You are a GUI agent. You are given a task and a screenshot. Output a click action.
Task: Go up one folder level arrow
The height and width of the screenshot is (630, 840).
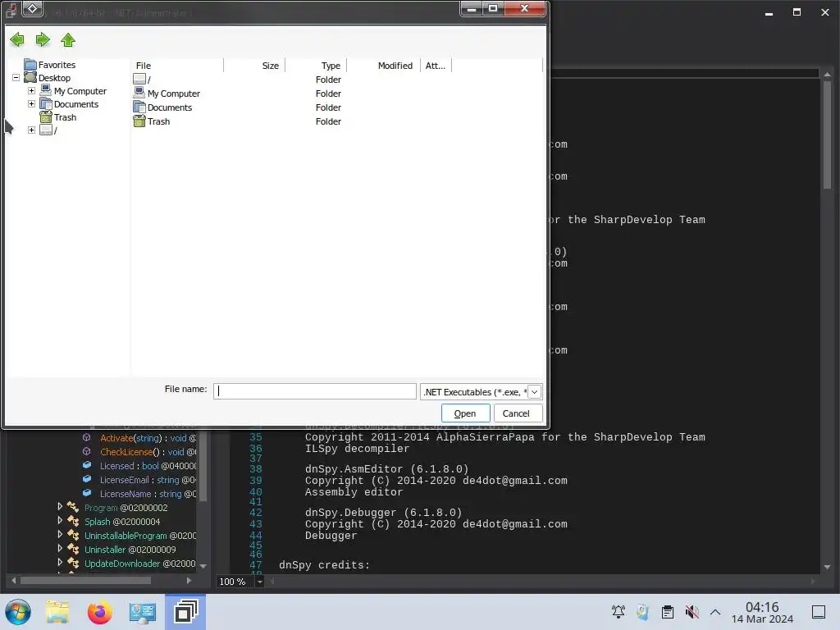point(68,39)
